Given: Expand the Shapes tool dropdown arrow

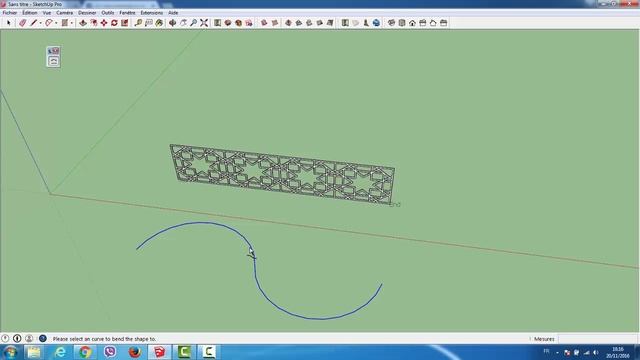Looking at the screenshot, I should tap(71, 23).
